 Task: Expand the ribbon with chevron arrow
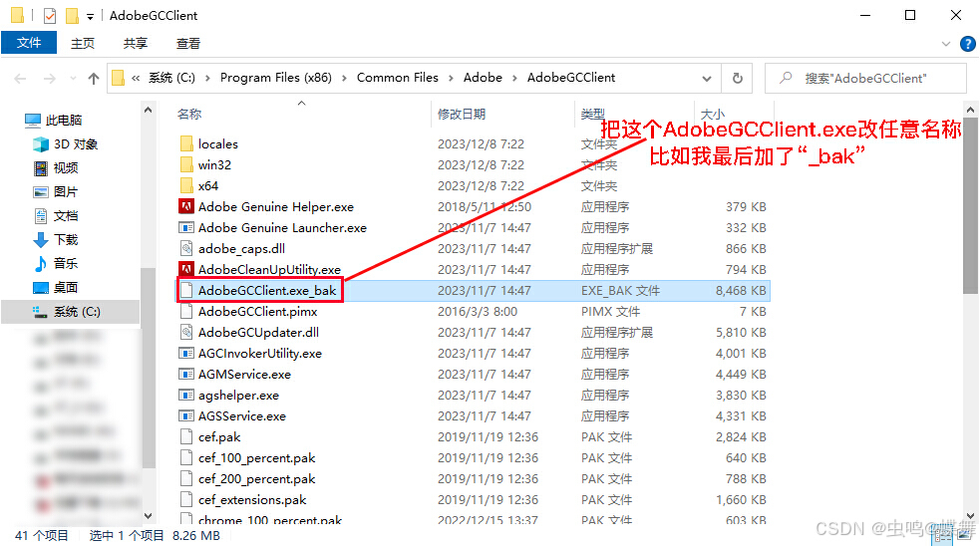946,44
